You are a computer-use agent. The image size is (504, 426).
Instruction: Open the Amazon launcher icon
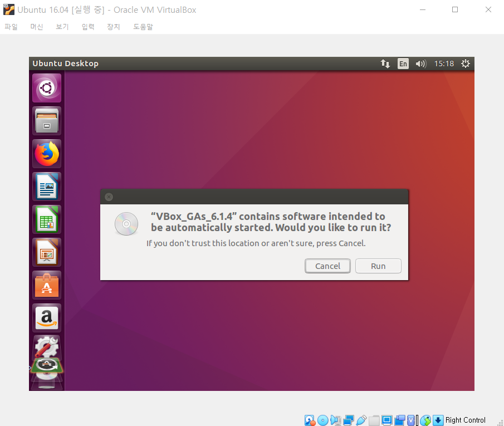47,317
